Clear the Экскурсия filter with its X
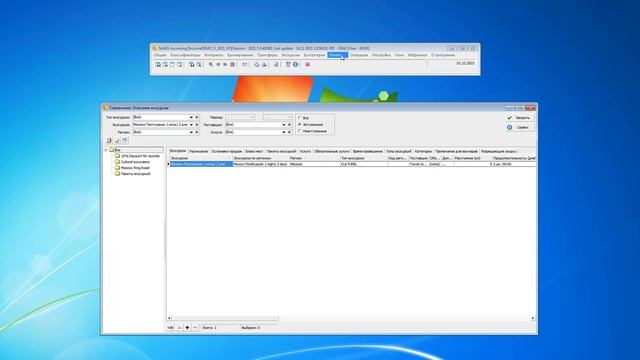This screenshot has height=360, width=640. click(197, 124)
